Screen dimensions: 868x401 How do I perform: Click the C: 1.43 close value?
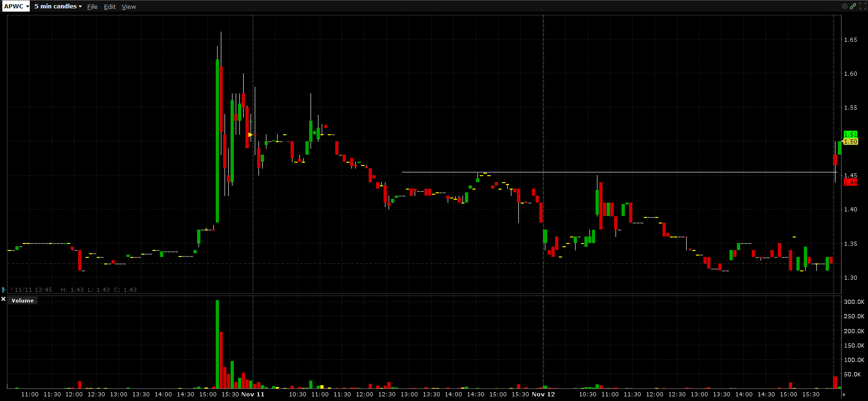coord(126,290)
